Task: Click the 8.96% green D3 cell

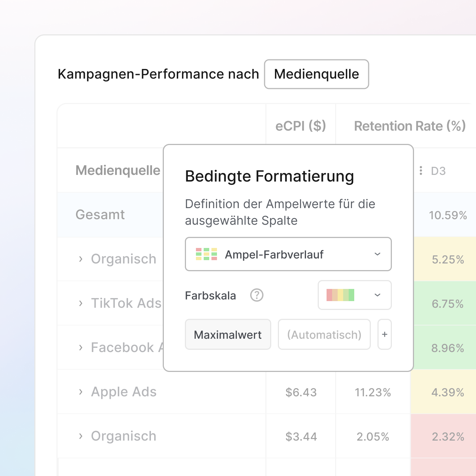Action: click(447, 348)
